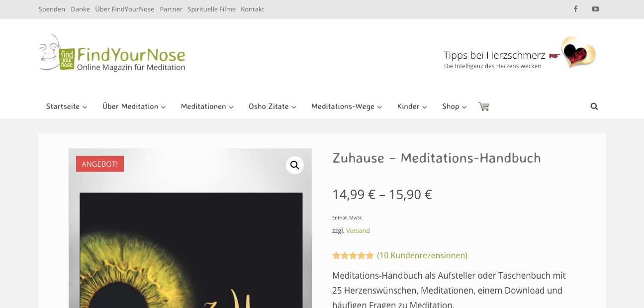
Task: Open the 10 Kundenrezensionen link
Action: [422, 255]
